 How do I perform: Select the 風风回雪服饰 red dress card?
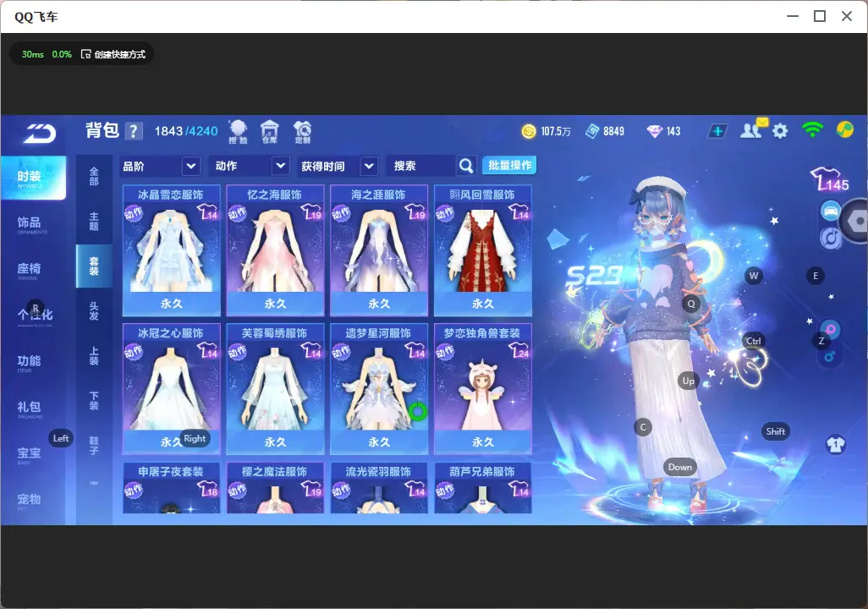coord(483,250)
